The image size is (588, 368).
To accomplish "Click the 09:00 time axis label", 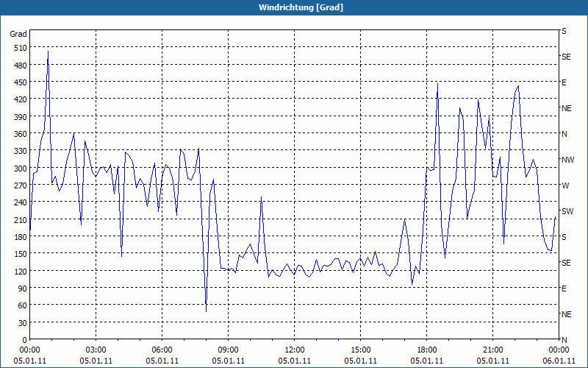I will point(229,350).
